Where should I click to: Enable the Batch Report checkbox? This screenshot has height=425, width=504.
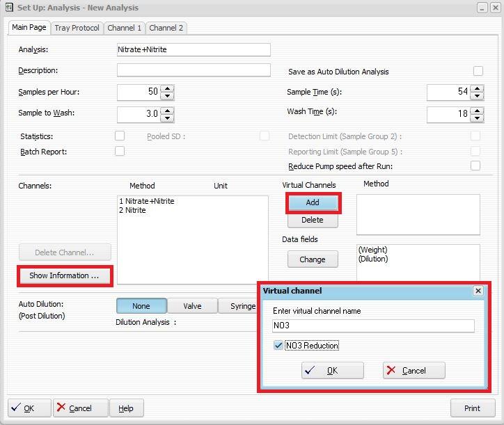click(120, 151)
